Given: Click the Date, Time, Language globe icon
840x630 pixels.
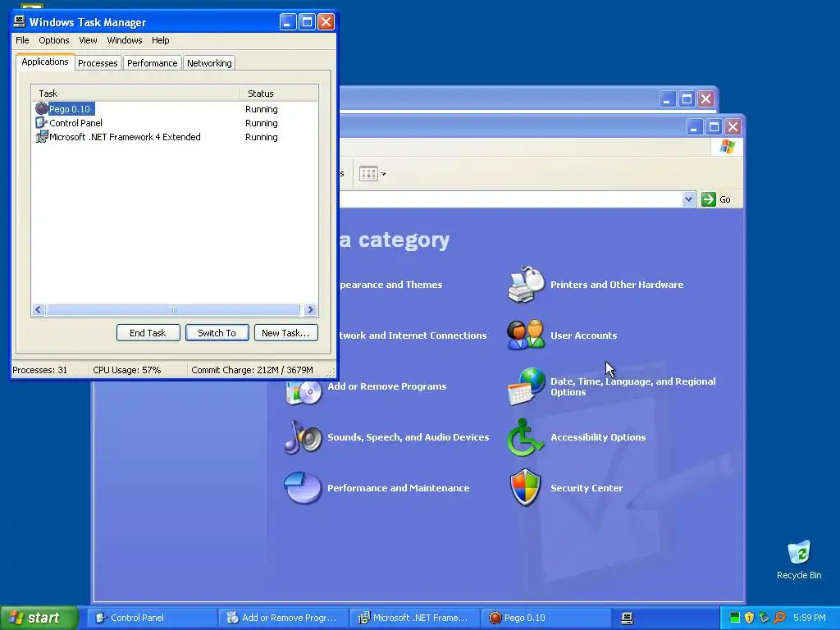Looking at the screenshot, I should (526, 386).
